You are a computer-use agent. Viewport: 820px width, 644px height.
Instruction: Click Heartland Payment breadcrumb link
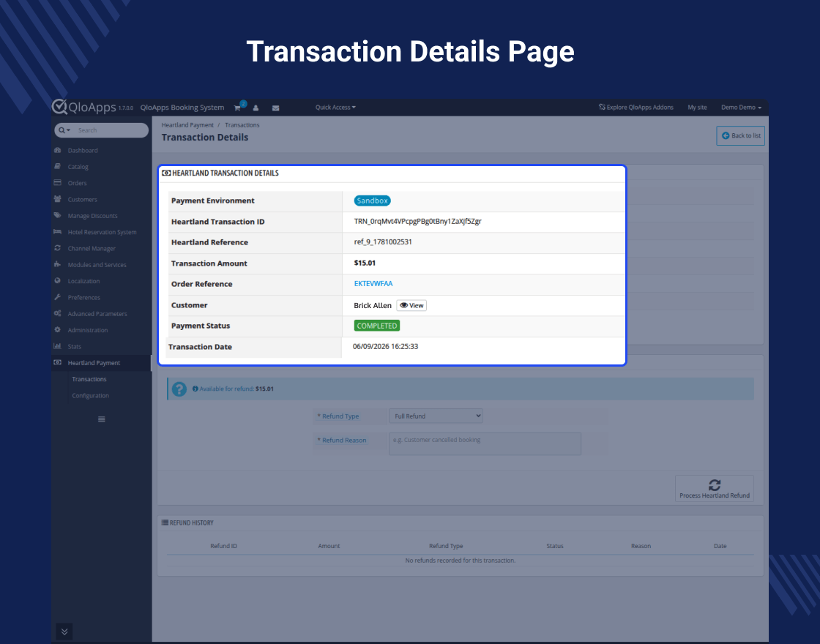tap(187, 125)
